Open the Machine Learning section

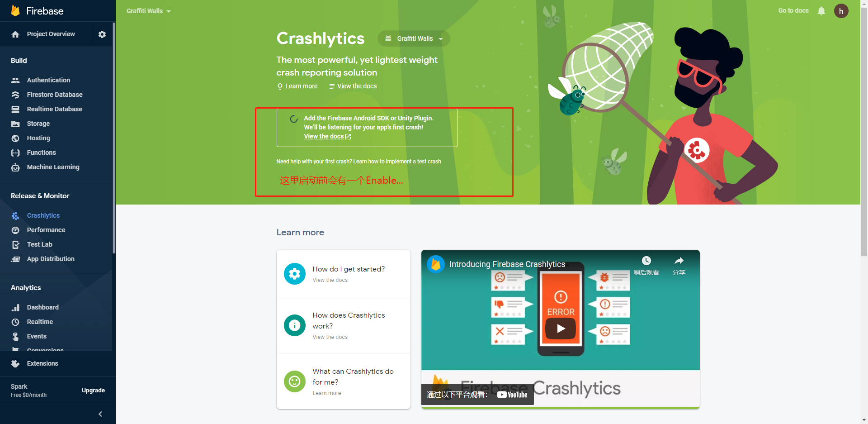pyautogui.click(x=52, y=167)
